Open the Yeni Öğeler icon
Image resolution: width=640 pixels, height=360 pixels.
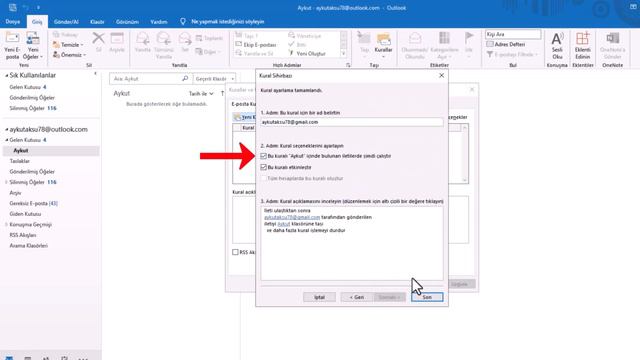click(33, 39)
